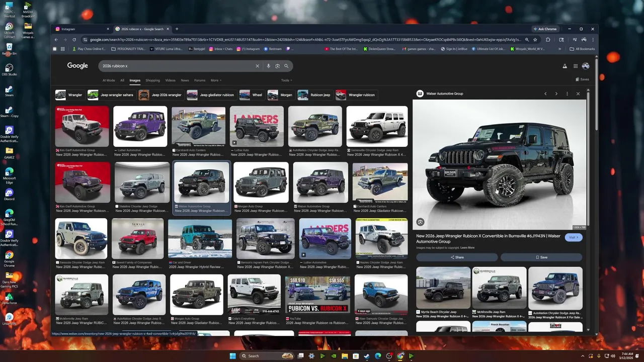
Task: Switch to the Forums tab
Action: coord(200,80)
